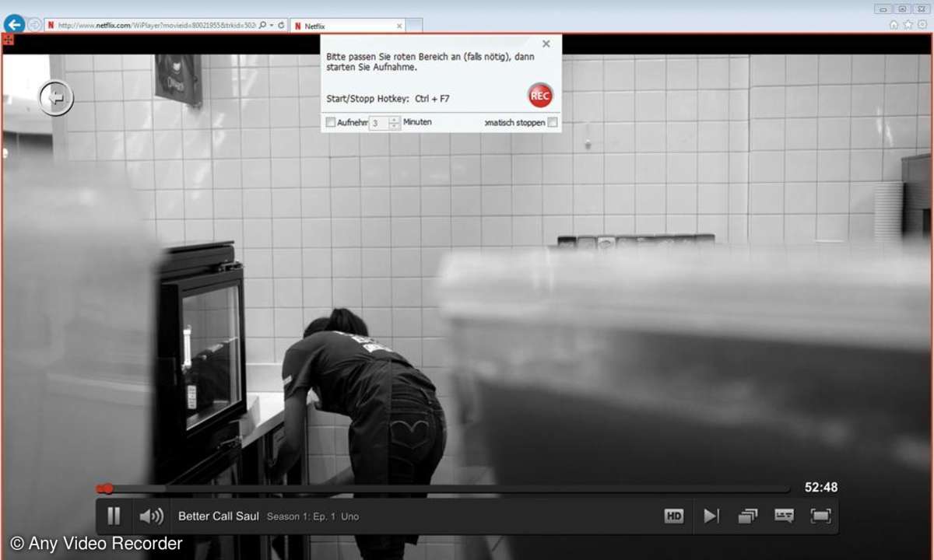This screenshot has height=560, width=934.
Task: Decrease recording minutes with down arrow
Action: coord(395,126)
